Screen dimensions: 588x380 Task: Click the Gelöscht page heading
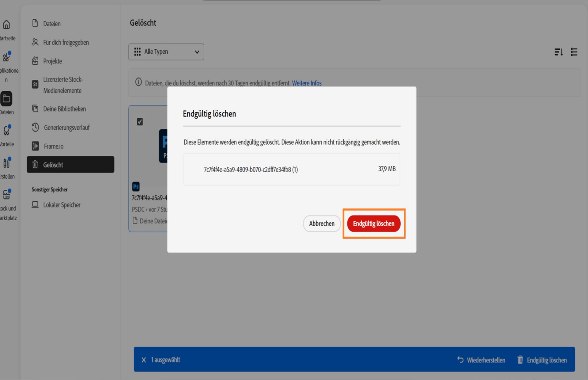pos(143,23)
